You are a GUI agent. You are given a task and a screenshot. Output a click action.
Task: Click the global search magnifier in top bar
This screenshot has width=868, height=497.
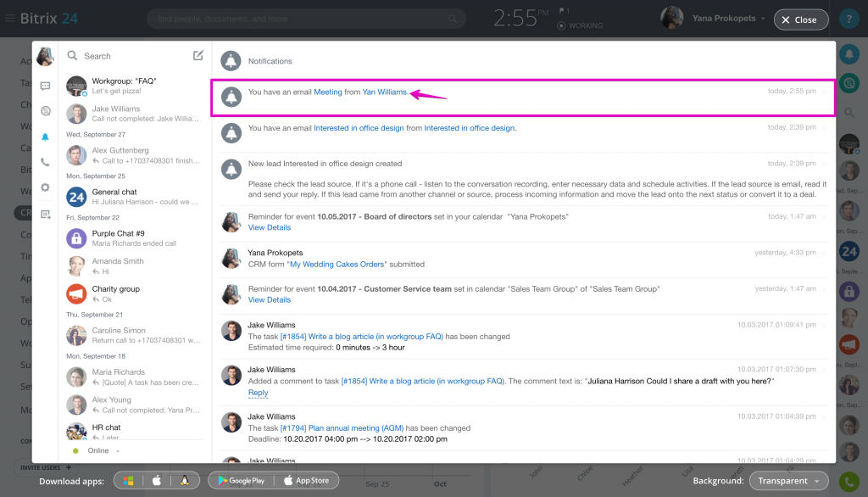click(453, 19)
